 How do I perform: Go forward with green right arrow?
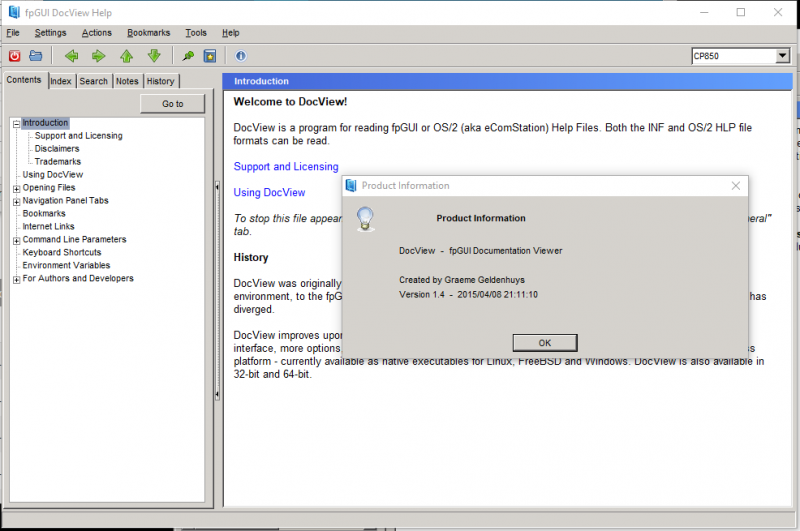[98, 56]
